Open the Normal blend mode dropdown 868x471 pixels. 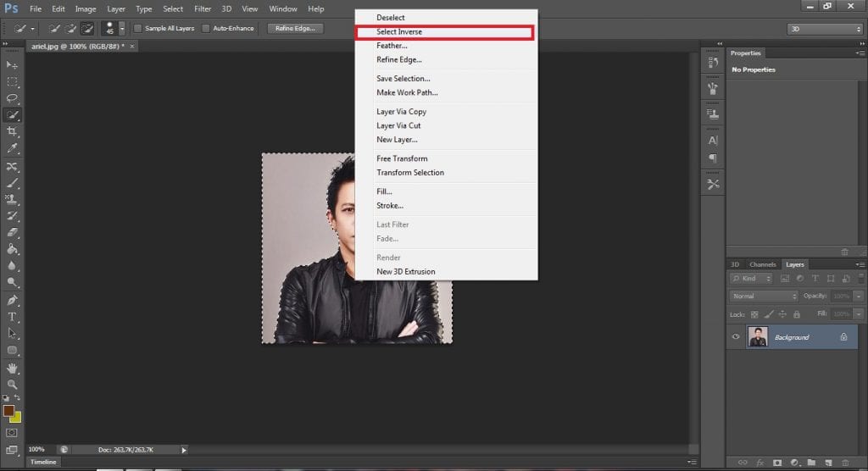tap(764, 296)
